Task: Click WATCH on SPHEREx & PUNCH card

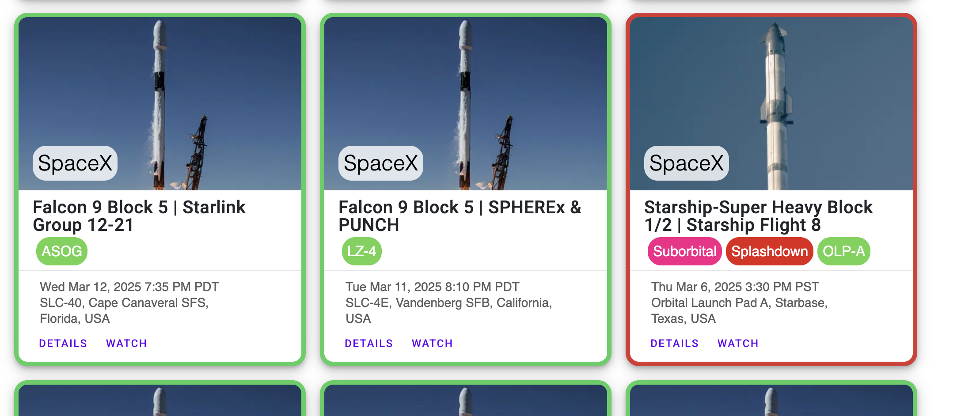Action: (x=432, y=343)
